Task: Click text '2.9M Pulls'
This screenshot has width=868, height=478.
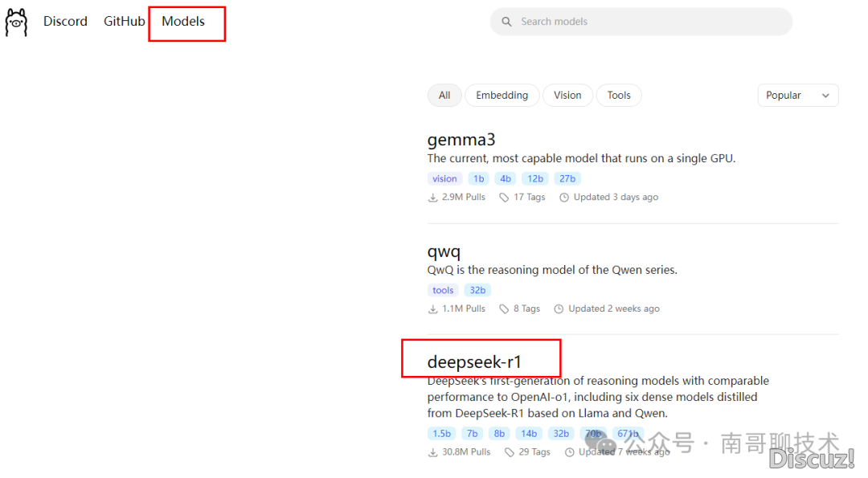Action: click(x=464, y=197)
